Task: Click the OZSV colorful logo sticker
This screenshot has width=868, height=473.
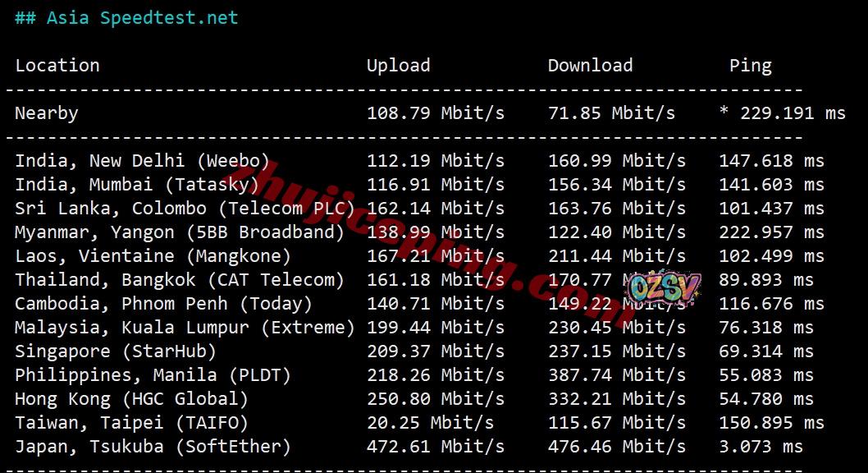Action: point(665,288)
